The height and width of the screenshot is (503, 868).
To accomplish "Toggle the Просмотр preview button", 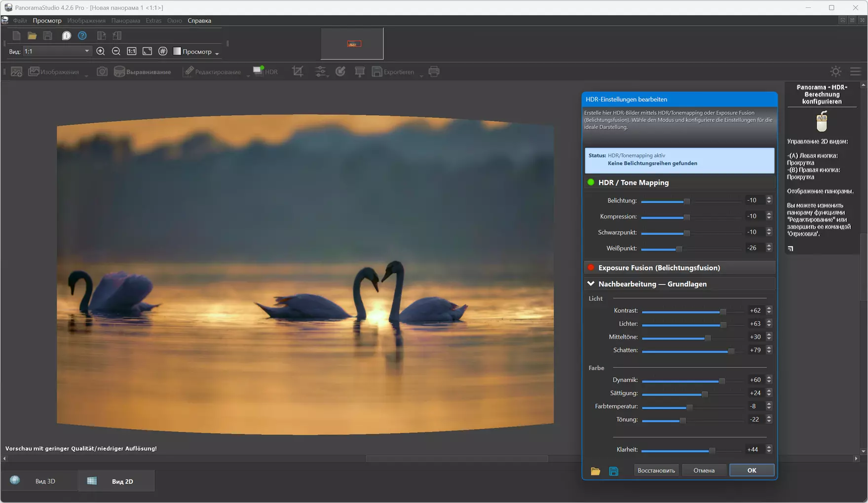I will (192, 51).
